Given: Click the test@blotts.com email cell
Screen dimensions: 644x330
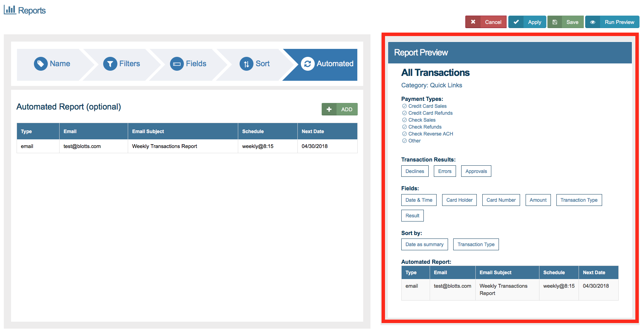Looking at the screenshot, I should pos(82,146).
